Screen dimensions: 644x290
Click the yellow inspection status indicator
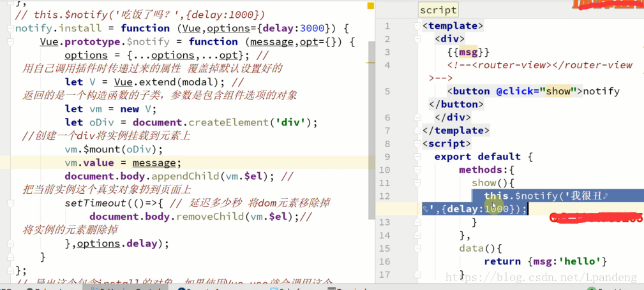coord(371,5)
